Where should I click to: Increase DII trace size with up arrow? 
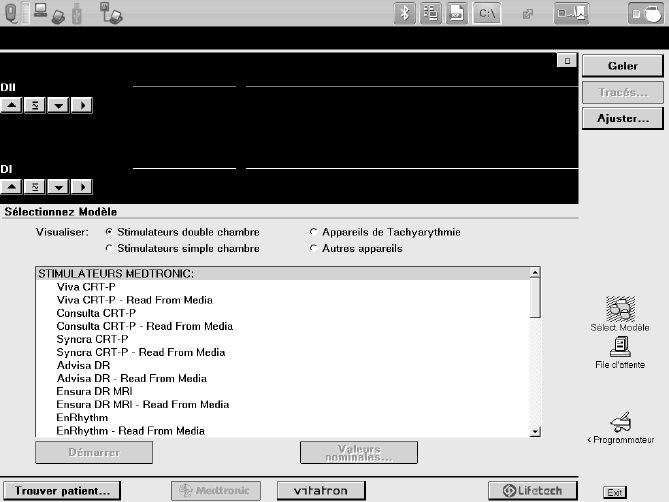(x=12, y=105)
